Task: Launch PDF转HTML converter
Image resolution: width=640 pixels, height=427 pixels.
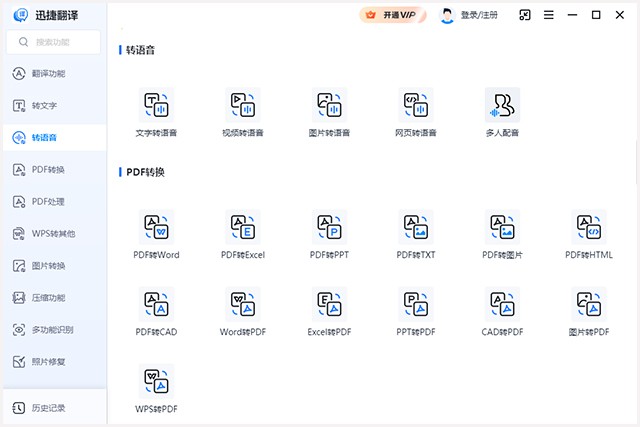Action: [x=589, y=234]
